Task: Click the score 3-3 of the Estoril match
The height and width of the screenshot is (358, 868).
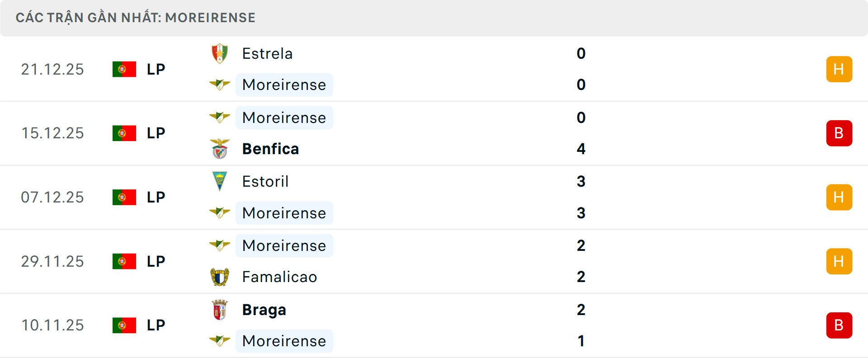Action: click(x=581, y=197)
